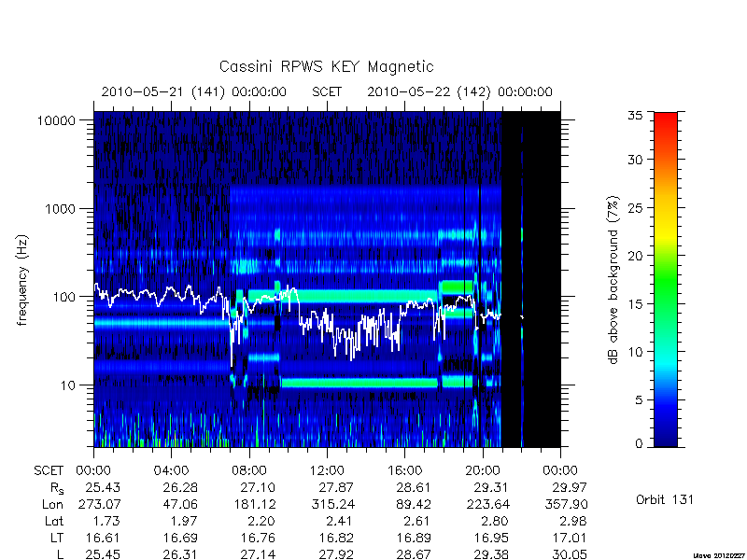Click the 'frequency (Hz)' axis label

[22, 280]
